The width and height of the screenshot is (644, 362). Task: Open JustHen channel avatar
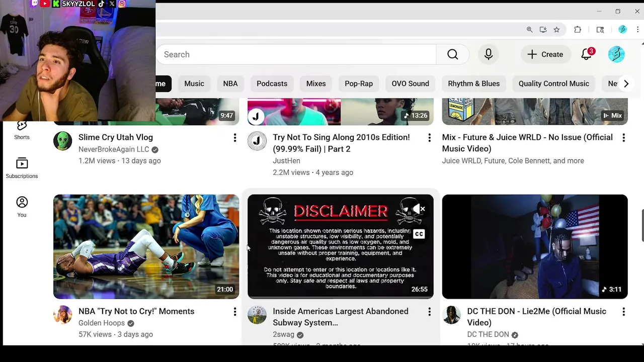pyautogui.click(x=257, y=141)
